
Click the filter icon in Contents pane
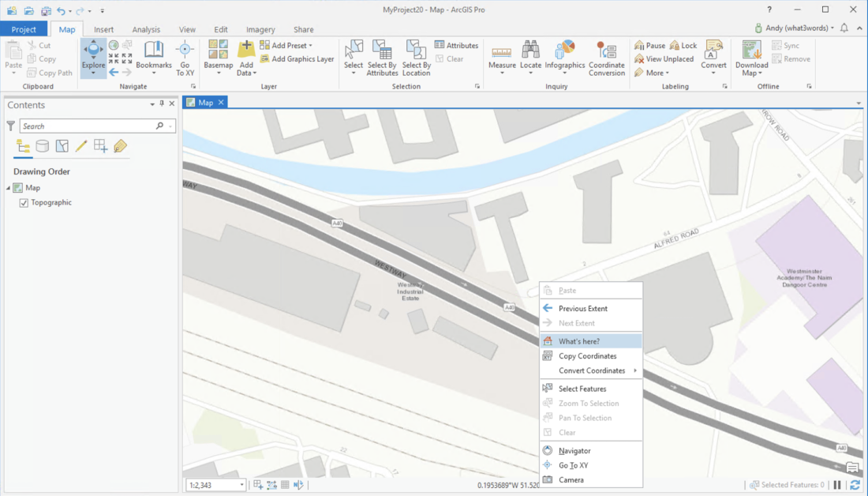pos(10,126)
